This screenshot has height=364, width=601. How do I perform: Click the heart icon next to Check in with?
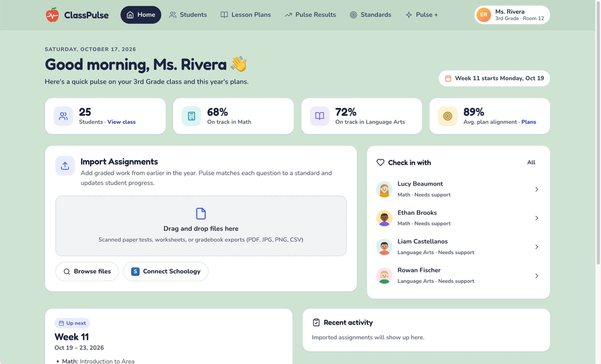(x=380, y=162)
